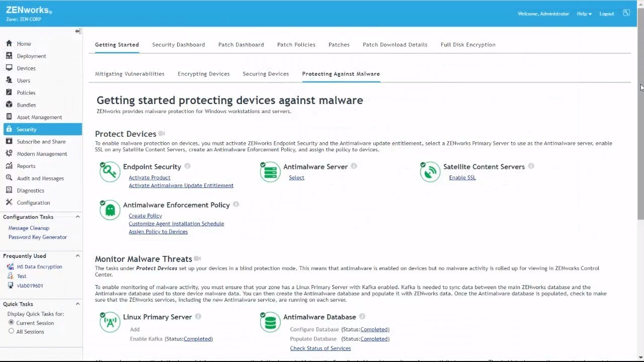Click the Antimalware Server icon
The width and height of the screenshot is (644, 362).
point(270,172)
